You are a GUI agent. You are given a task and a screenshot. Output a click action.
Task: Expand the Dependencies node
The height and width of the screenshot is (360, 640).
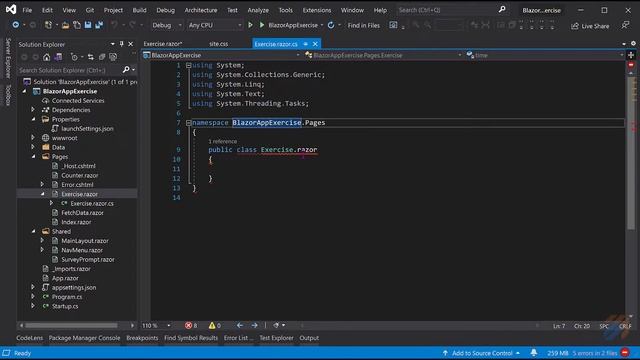[33, 110]
